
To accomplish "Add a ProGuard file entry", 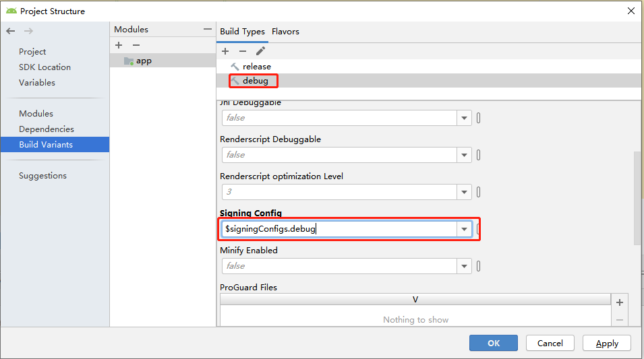I will [x=620, y=302].
